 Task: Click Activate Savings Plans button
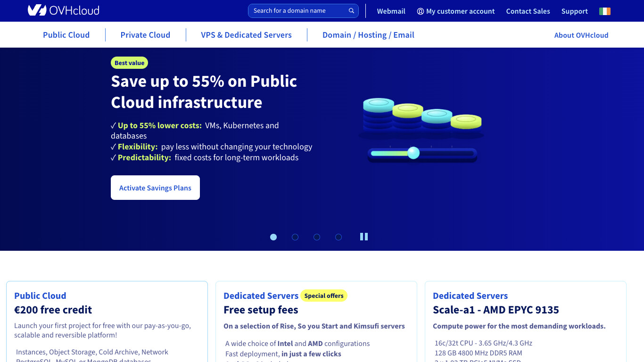click(x=155, y=188)
